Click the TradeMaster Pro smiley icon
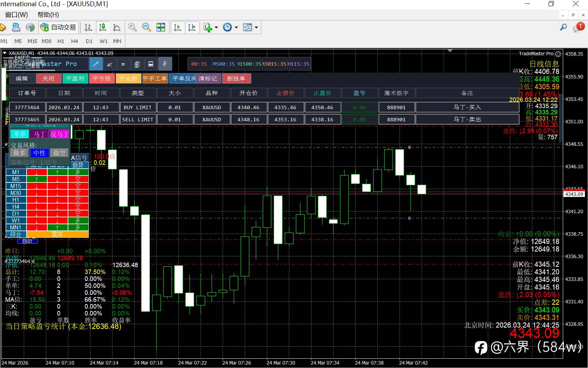This screenshot has height=368, width=588. click(558, 54)
